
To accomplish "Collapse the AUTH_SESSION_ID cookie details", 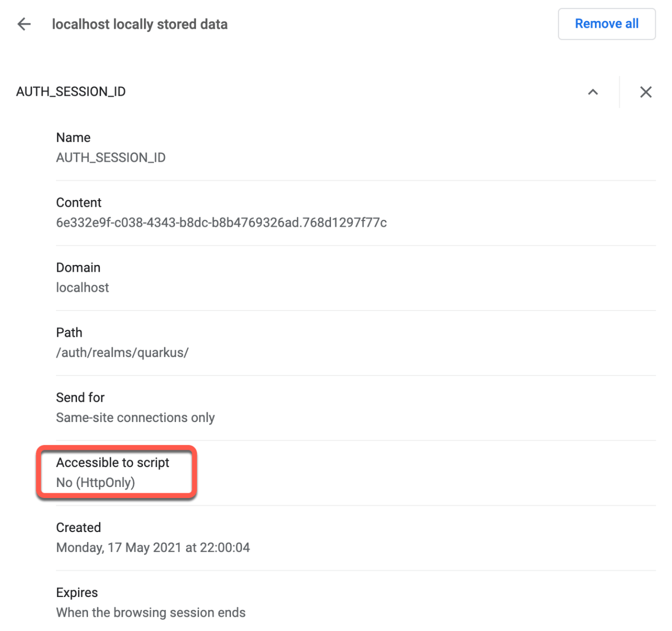I will coord(593,92).
